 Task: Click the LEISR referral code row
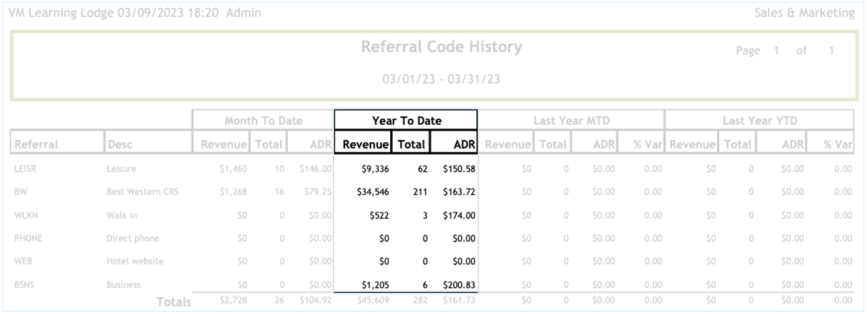(x=25, y=169)
